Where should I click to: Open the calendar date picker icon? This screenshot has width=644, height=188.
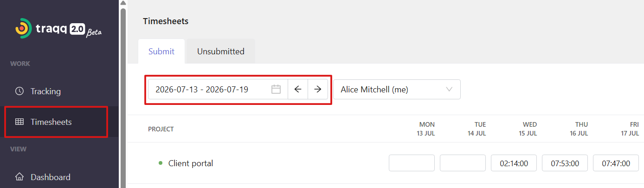(x=276, y=90)
